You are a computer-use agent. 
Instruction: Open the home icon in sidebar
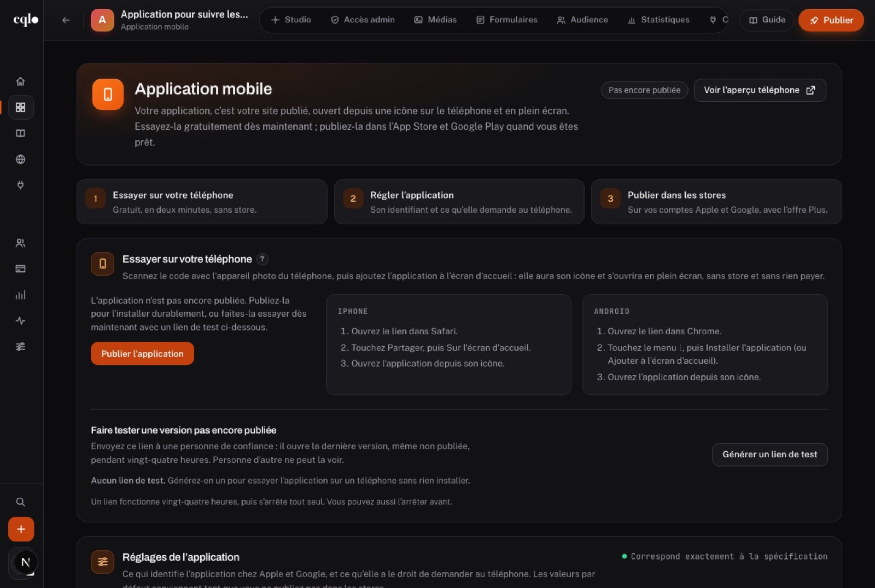(x=21, y=81)
